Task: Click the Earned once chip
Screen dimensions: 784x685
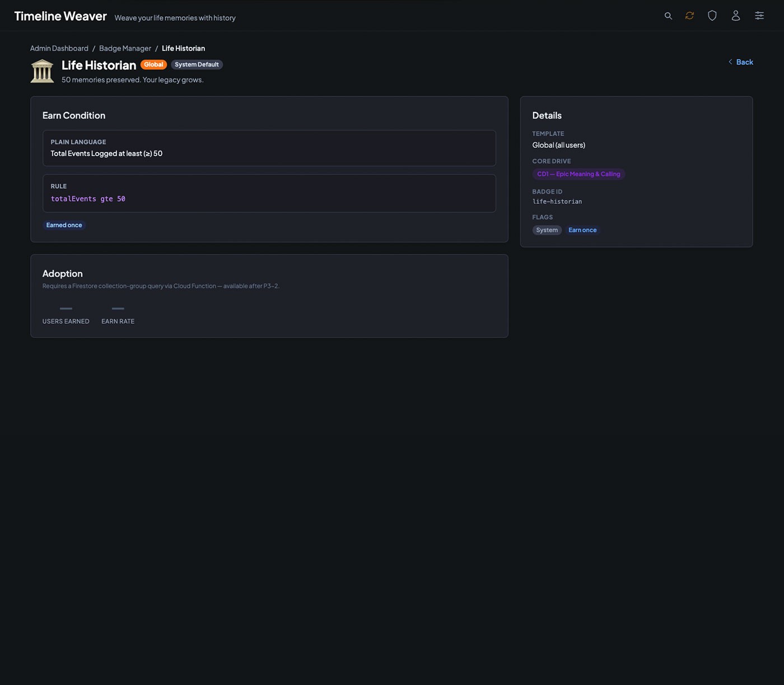Action: (x=64, y=225)
